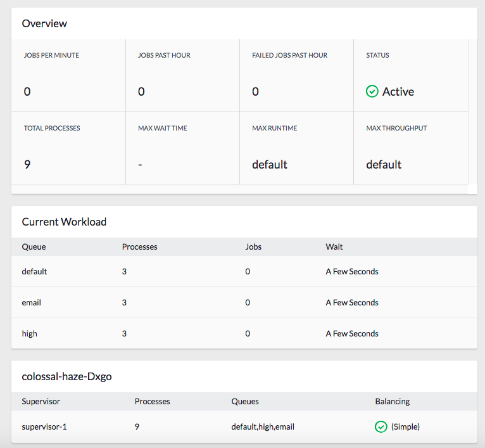Click the Processes header in Current Workload
This screenshot has width=485, height=448.
coord(139,246)
